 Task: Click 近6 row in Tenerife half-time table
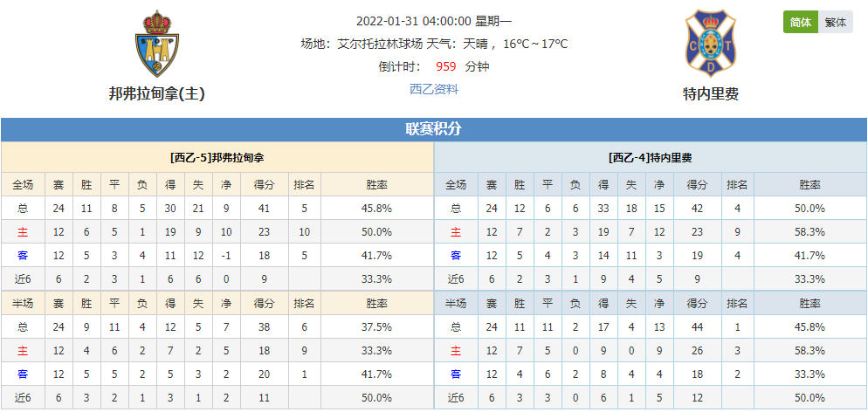[651, 398]
